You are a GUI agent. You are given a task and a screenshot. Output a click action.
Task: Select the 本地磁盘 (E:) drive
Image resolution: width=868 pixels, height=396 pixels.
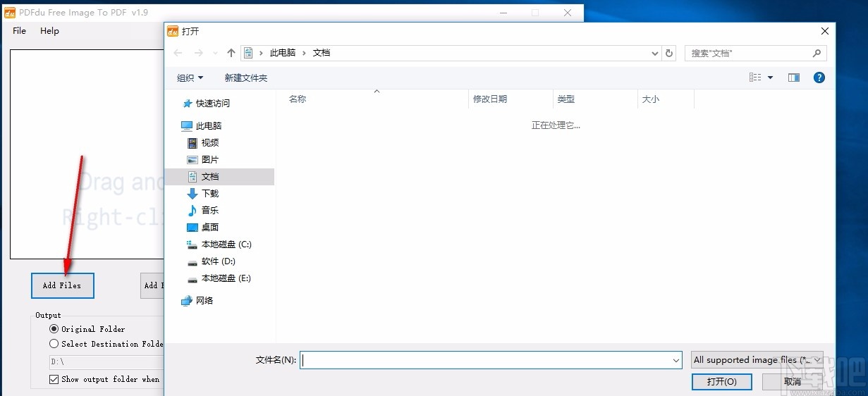[x=226, y=278]
